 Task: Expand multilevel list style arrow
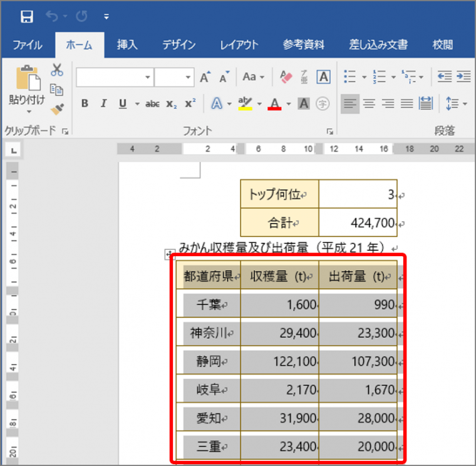421,78
